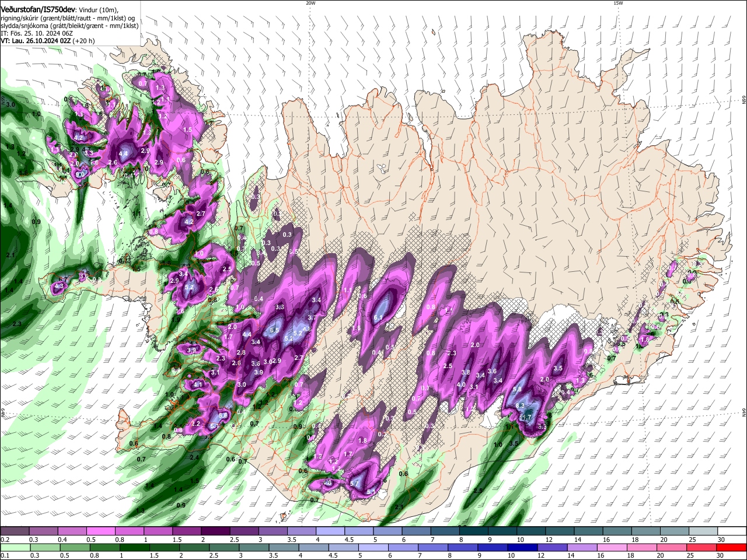
Task: Select the rain-scale swatch between 0.1 and 0.3
Action: [x=15, y=547]
